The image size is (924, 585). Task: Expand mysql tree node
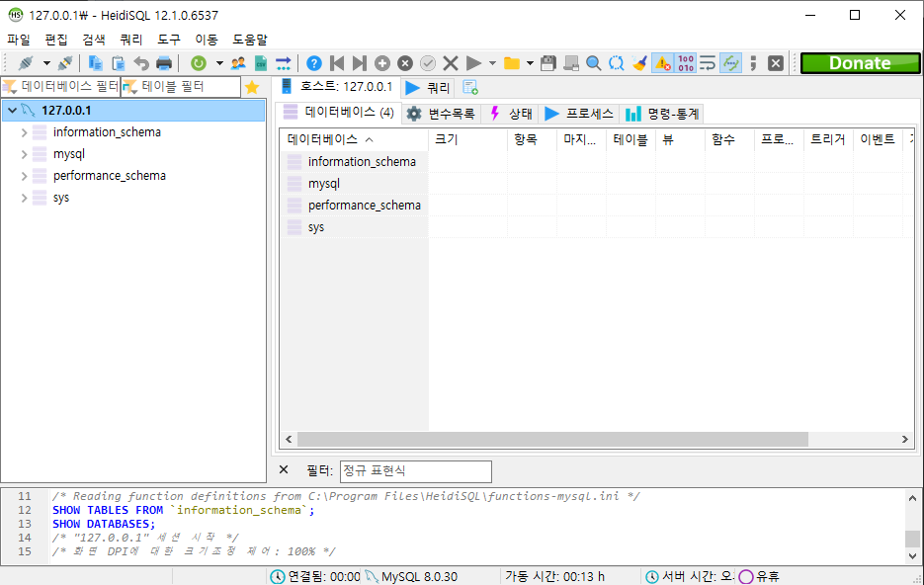(24, 154)
